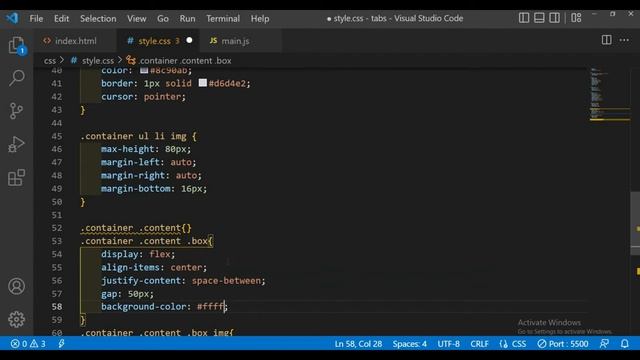Screen dimensions: 640x360
Task: Click line number 53 in gutter
Action: (x=57, y=241)
